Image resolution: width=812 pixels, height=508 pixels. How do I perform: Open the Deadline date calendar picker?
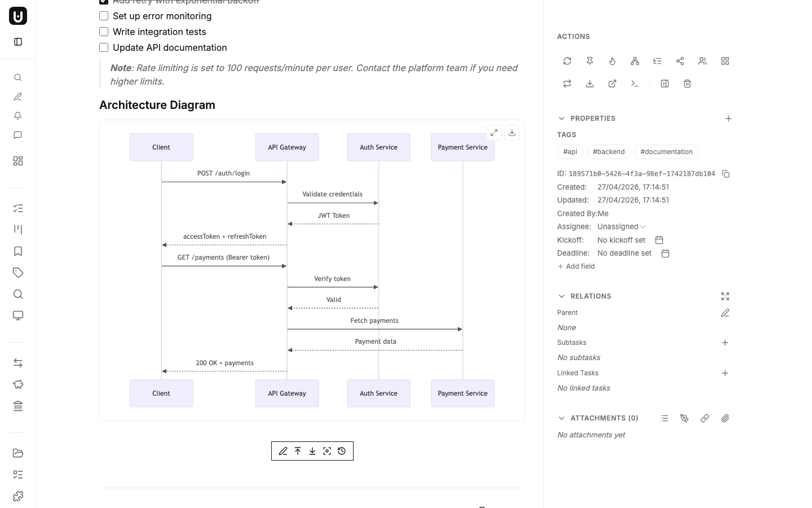[665, 253]
